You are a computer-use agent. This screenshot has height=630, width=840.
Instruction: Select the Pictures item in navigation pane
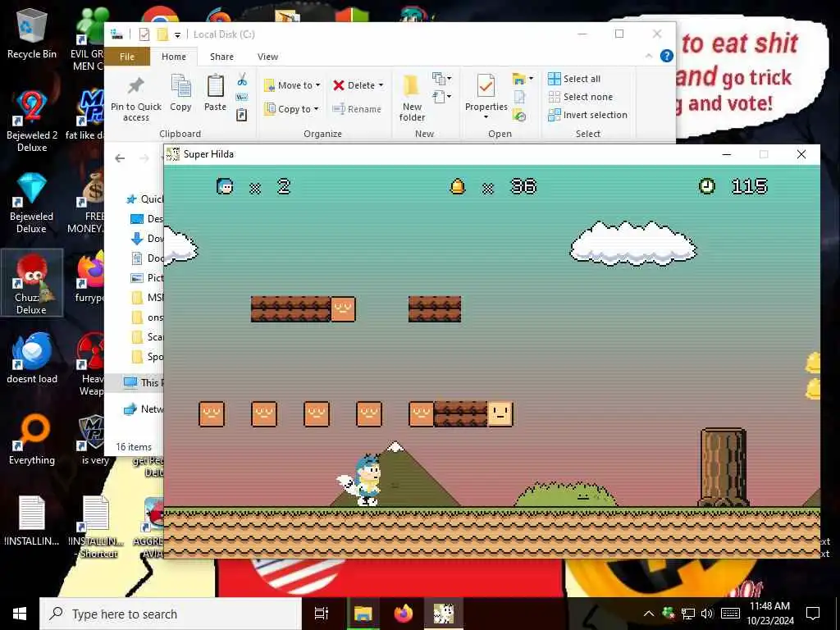(147, 278)
